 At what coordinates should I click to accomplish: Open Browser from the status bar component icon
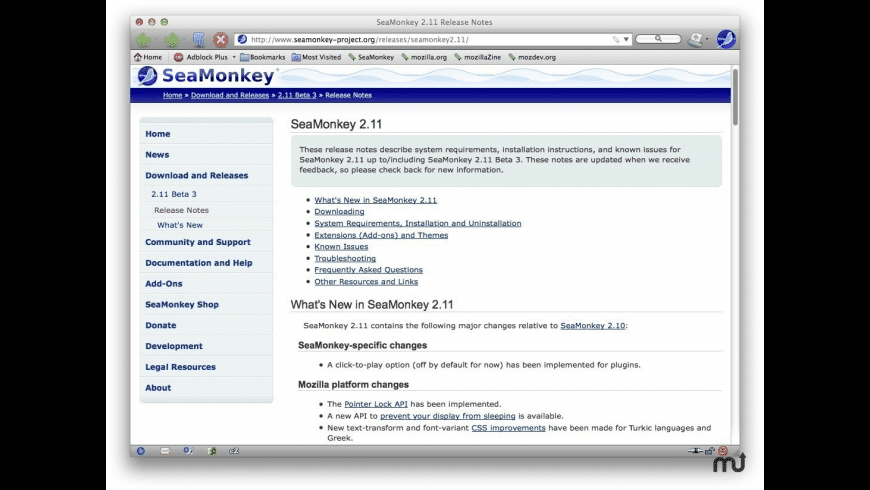(x=141, y=451)
